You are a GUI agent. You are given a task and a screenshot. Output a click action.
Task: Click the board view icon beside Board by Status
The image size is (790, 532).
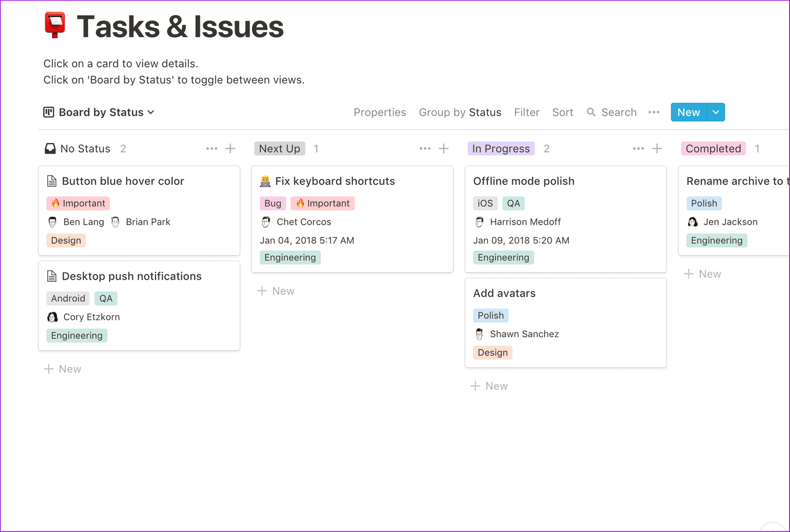point(49,112)
